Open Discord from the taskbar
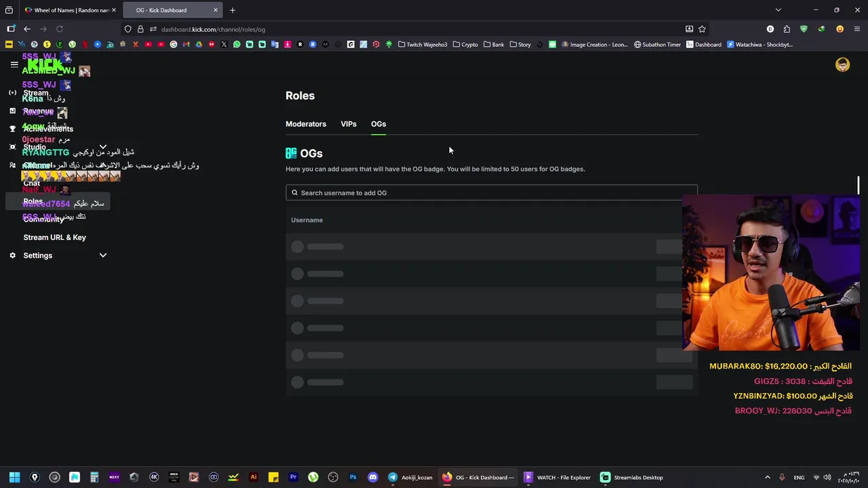Viewport: 868px width, 488px height. click(x=372, y=477)
